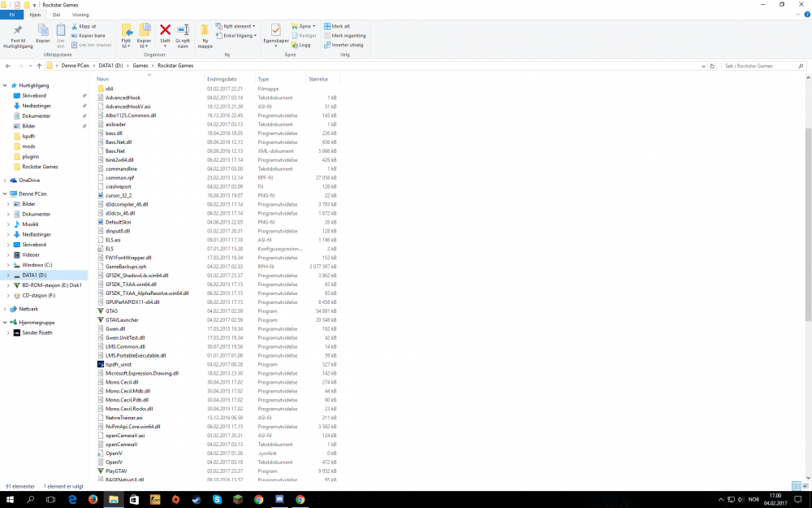Click Merk ingenting to deselect all

[x=345, y=35]
